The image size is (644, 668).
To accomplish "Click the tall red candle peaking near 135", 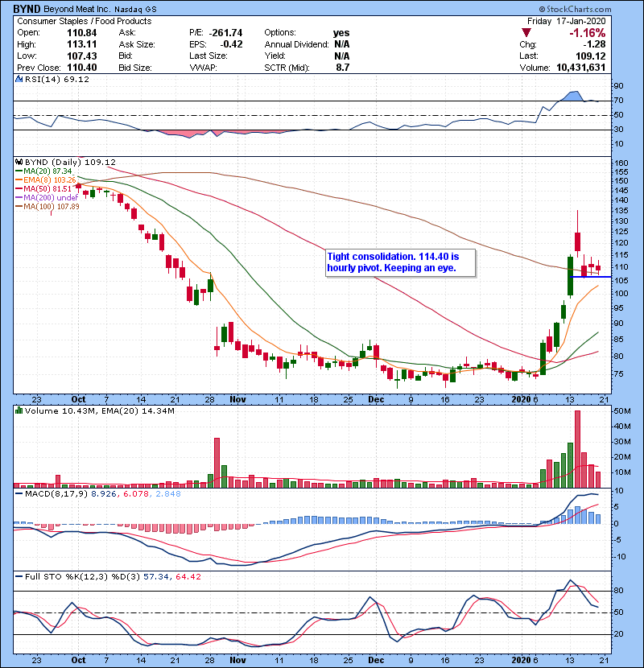I will (577, 234).
